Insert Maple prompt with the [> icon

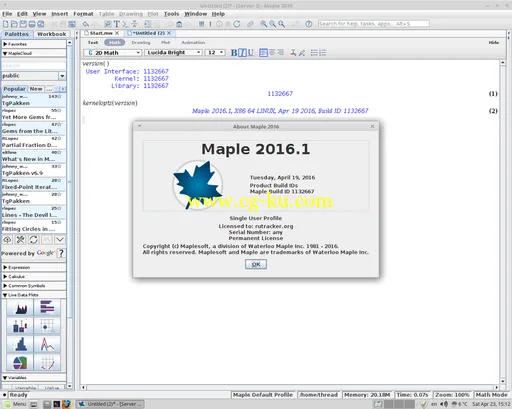tap(125, 24)
